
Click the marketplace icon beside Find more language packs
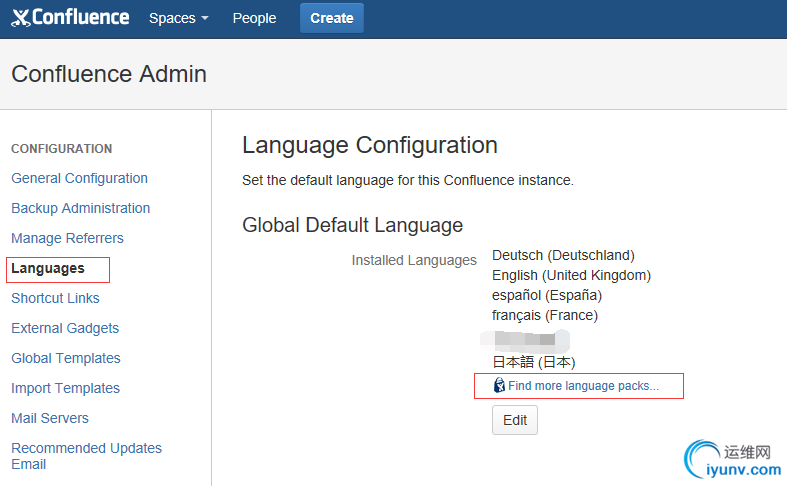point(500,386)
